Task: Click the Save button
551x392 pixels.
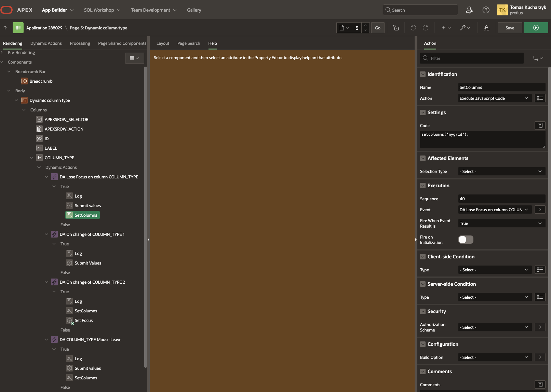Action: (x=510, y=28)
